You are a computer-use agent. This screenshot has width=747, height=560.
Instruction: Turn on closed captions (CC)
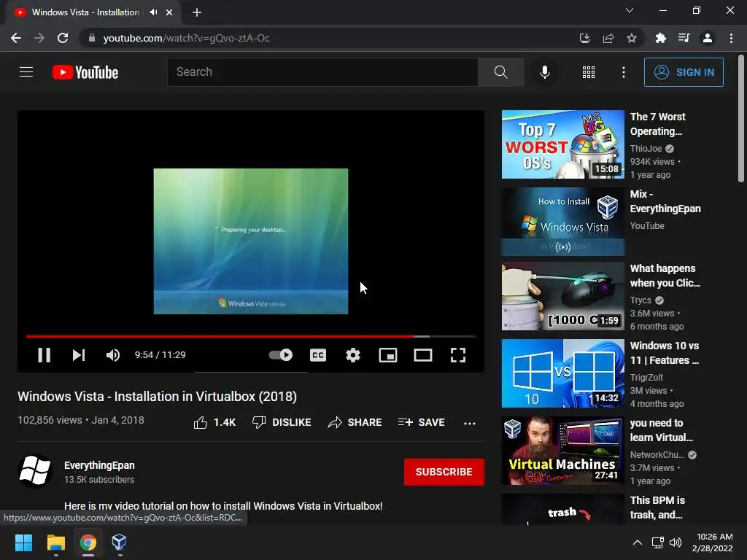318,355
